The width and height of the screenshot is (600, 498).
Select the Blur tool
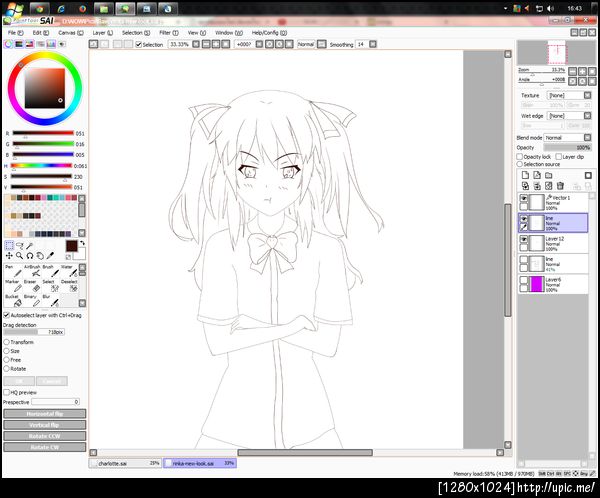click(x=51, y=301)
